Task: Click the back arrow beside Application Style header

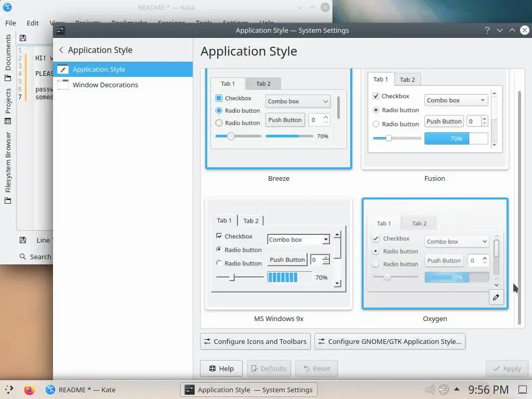Action: tap(61, 50)
